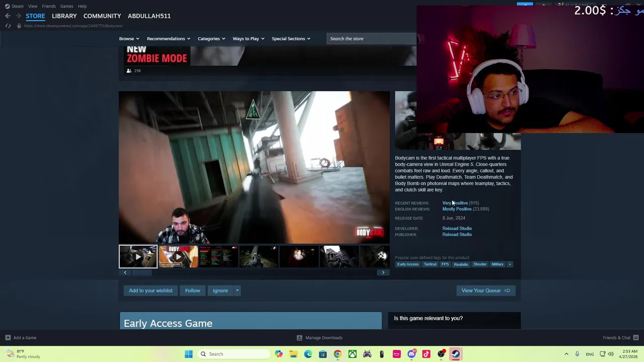Switch to the COMMUNITY tab
Viewport: 644px width, 362px height.
[x=102, y=16]
